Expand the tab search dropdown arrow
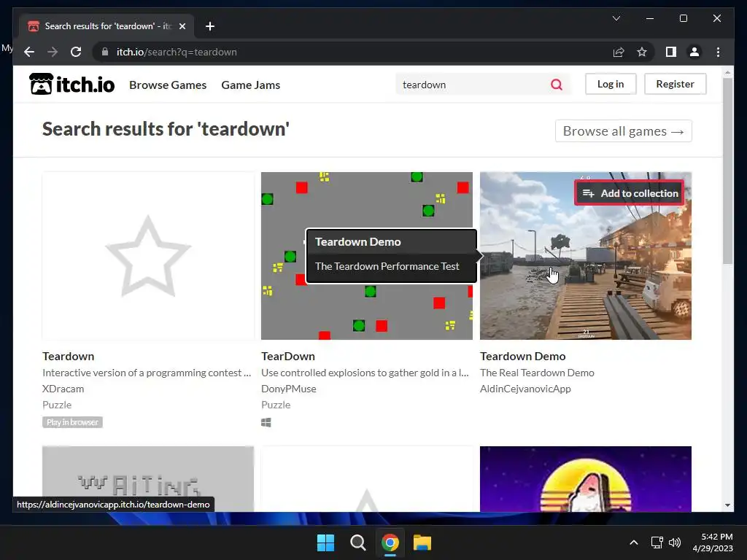This screenshot has width=747, height=560. pyautogui.click(x=616, y=18)
